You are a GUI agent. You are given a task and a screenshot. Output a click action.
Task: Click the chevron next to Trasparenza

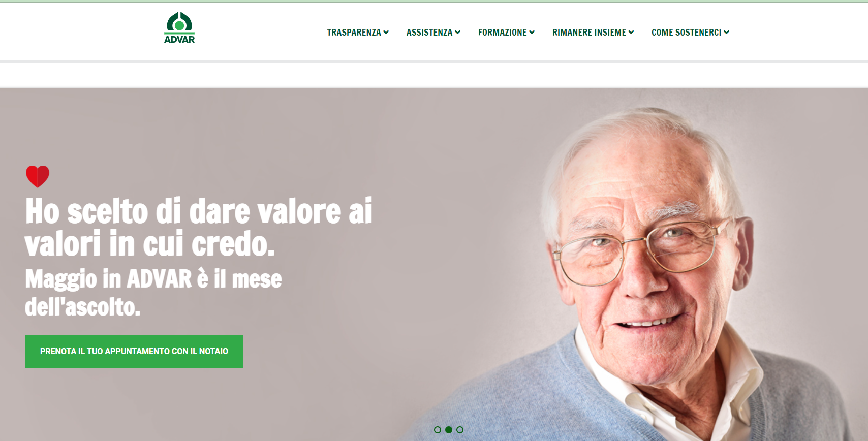tap(386, 32)
